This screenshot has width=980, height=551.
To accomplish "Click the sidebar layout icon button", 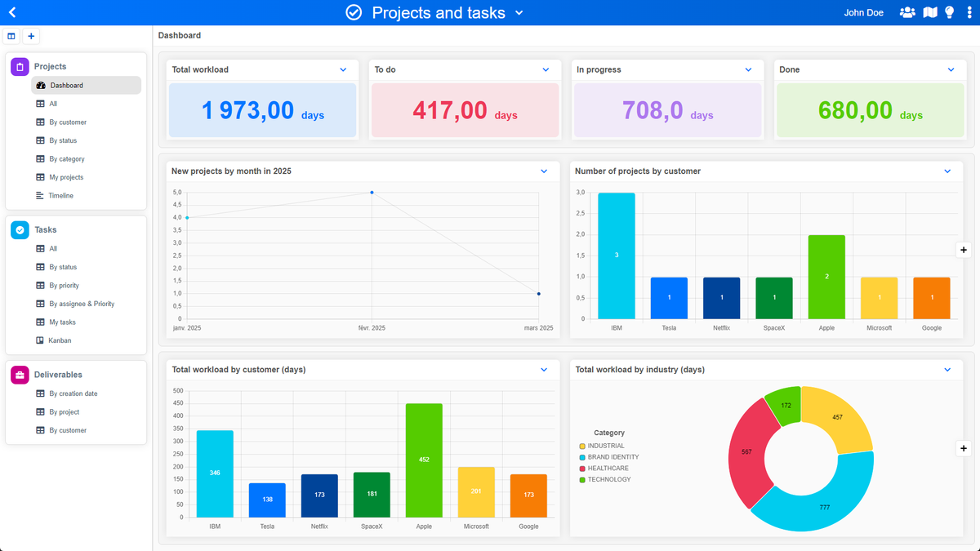I will (x=11, y=36).
